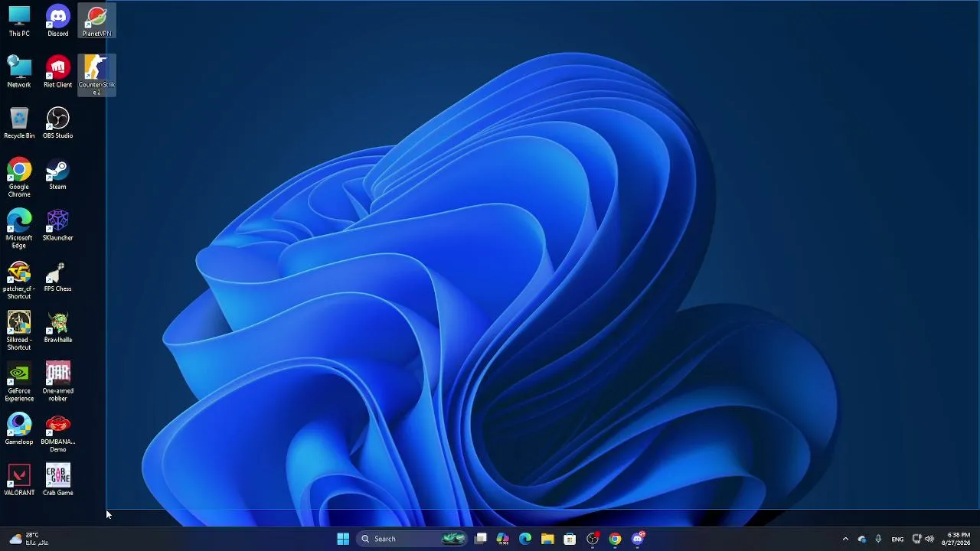This screenshot has height=551, width=980.
Task: Select the Discord desktop shortcut
Action: 57,21
